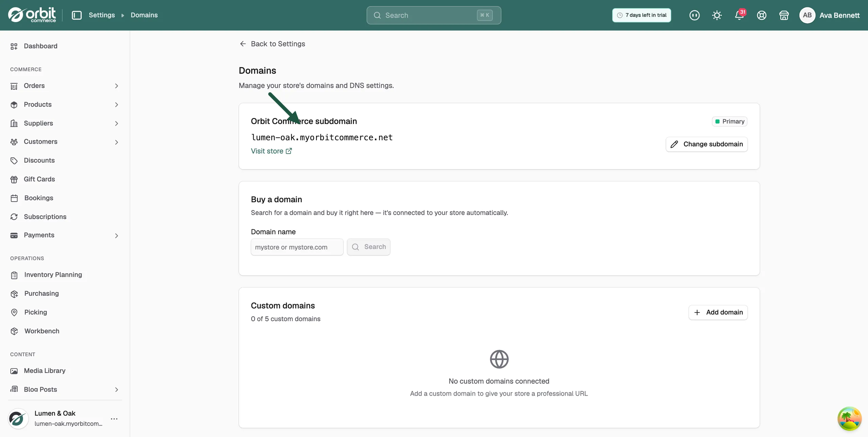Click the Dashboard grid icon

(14, 46)
